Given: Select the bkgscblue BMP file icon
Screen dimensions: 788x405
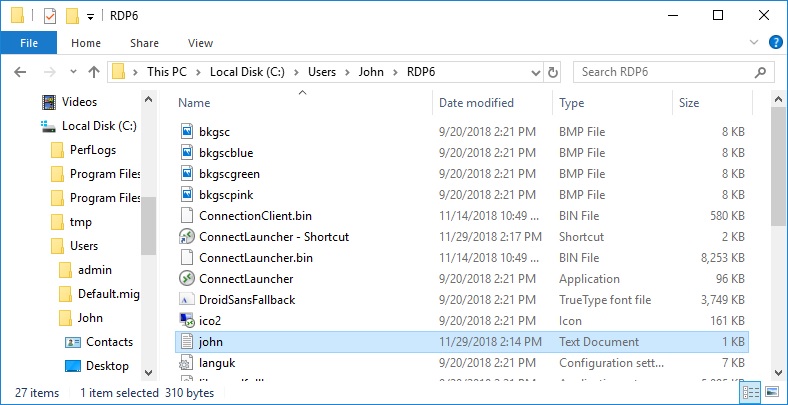Looking at the screenshot, I should 186,153.
